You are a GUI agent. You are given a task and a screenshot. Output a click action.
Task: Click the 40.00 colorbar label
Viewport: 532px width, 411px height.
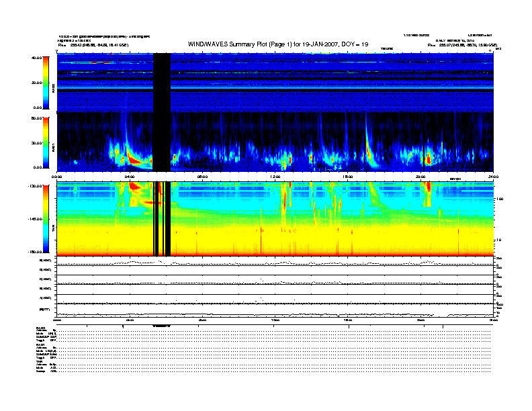coord(36,58)
